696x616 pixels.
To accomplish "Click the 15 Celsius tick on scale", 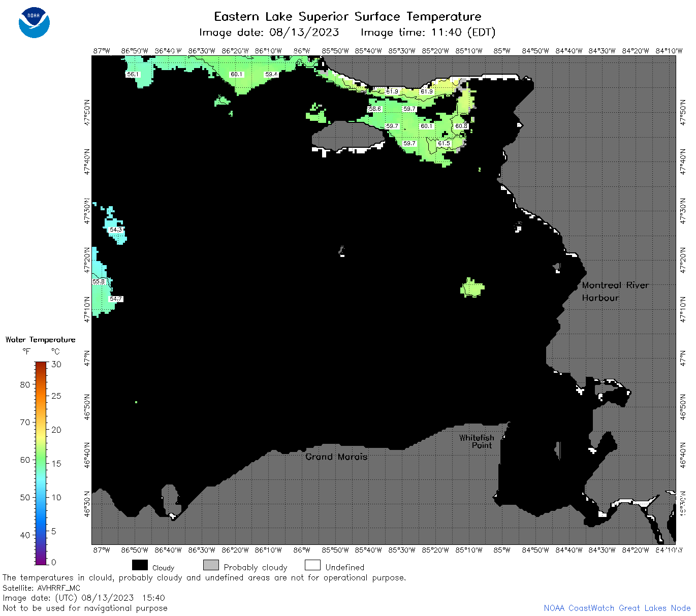I will pos(56,463).
